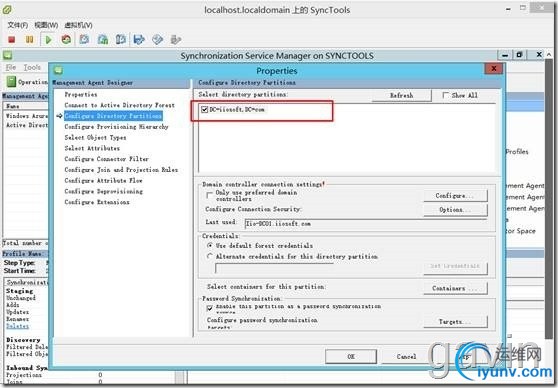Viewport: 558px width, 388px height.
Task: Click the vSphere console title bar icon
Action: coord(7,10)
